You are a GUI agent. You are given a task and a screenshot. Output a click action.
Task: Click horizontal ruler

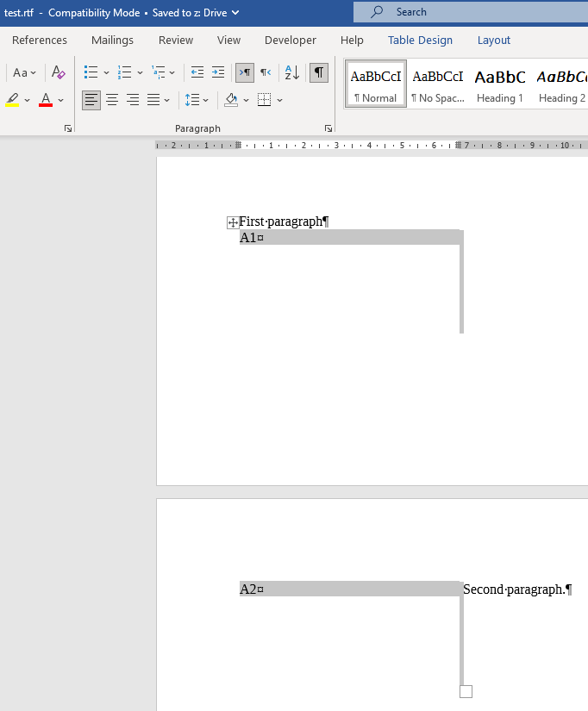tap(372, 146)
